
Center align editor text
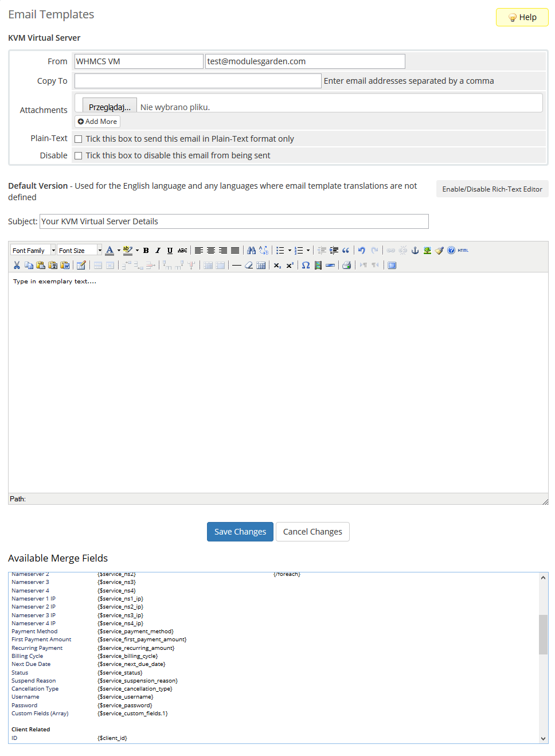point(211,250)
